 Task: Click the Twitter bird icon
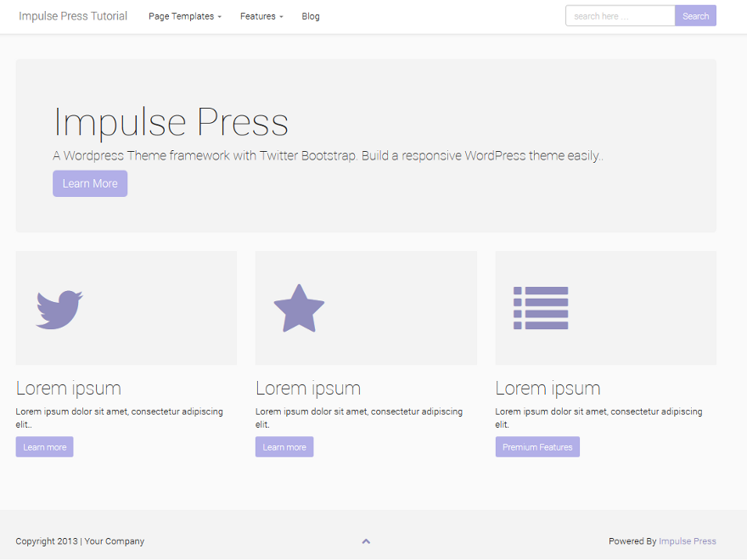(58, 308)
